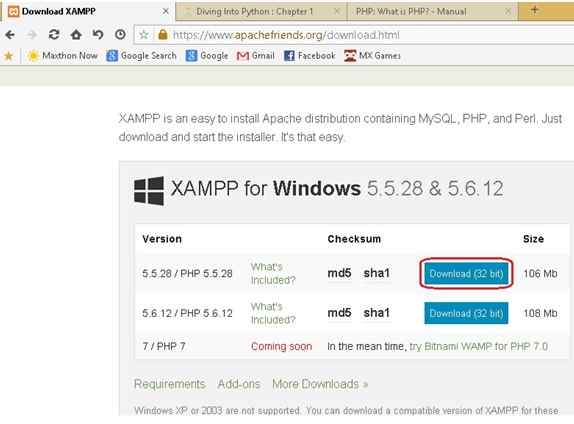Screen dimensions: 574x424
Task: Bookmark page with address bar star
Action: 144,35
